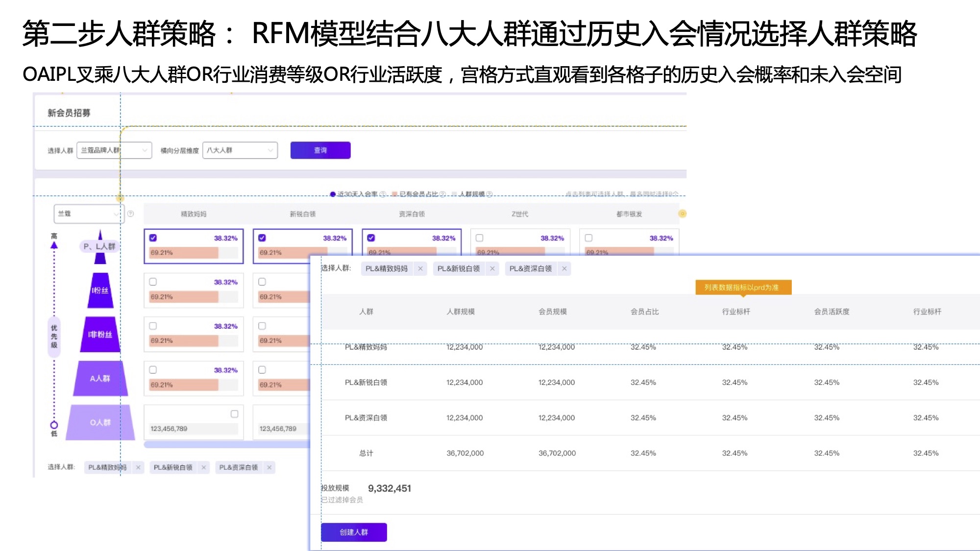Remove PL&资深白领 tag in bottom-left selection row

click(269, 467)
